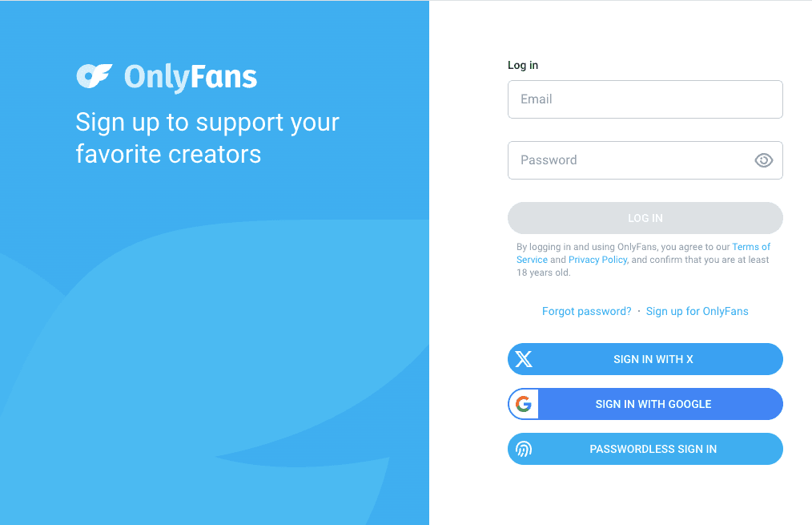Open the Terms of Service link
The height and width of the screenshot is (525, 812).
(751, 246)
